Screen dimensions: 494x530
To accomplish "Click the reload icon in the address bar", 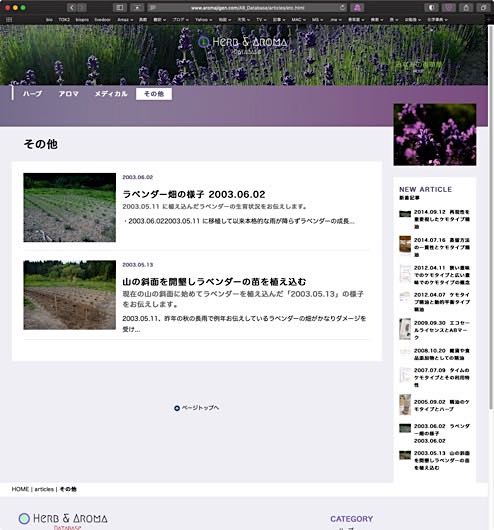I will click(x=342, y=7).
